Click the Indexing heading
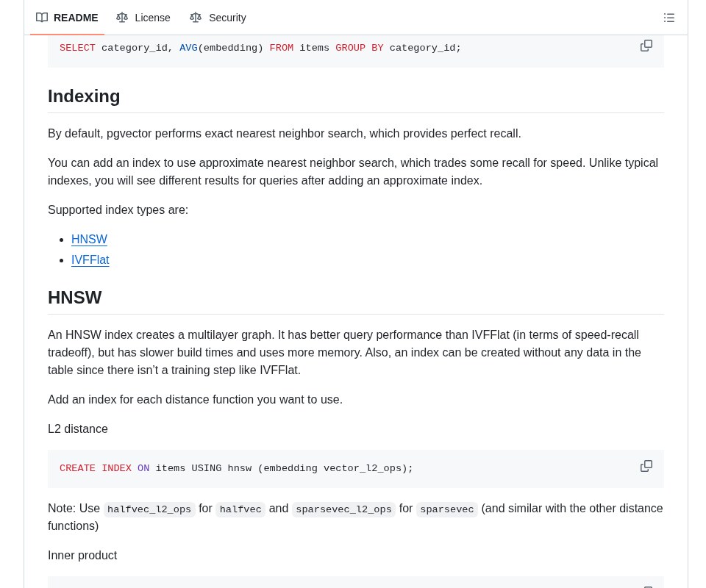The width and height of the screenshot is (706, 588). click(x=84, y=96)
